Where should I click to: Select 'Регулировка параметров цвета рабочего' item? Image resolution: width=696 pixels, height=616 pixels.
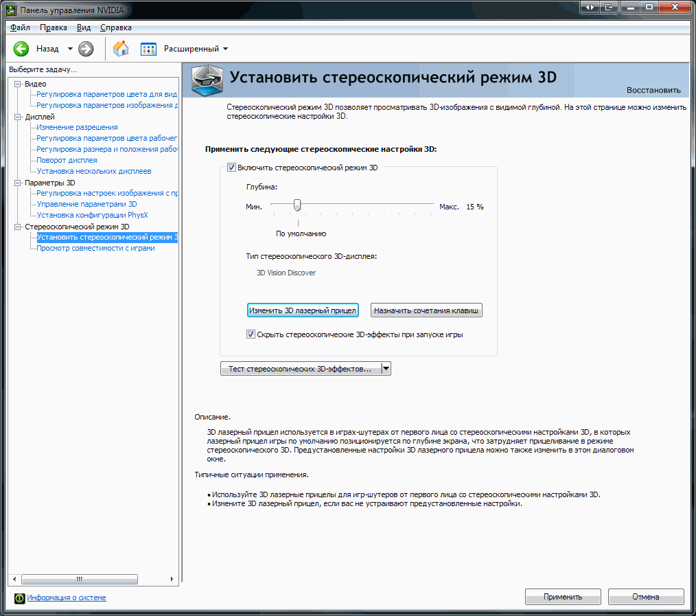tap(106, 138)
